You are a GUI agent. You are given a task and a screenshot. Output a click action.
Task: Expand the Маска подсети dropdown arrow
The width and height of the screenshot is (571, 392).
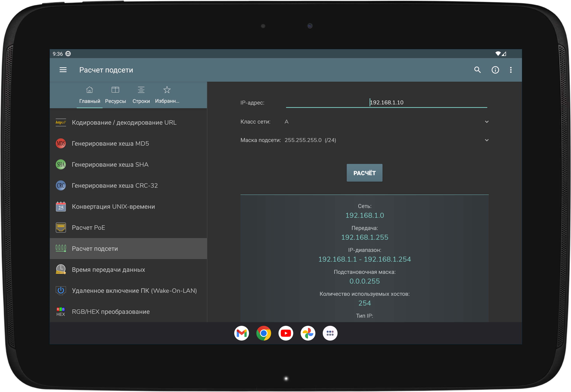[x=487, y=140]
